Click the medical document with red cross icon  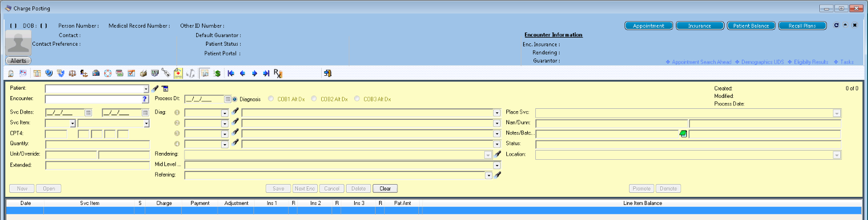coord(178,74)
